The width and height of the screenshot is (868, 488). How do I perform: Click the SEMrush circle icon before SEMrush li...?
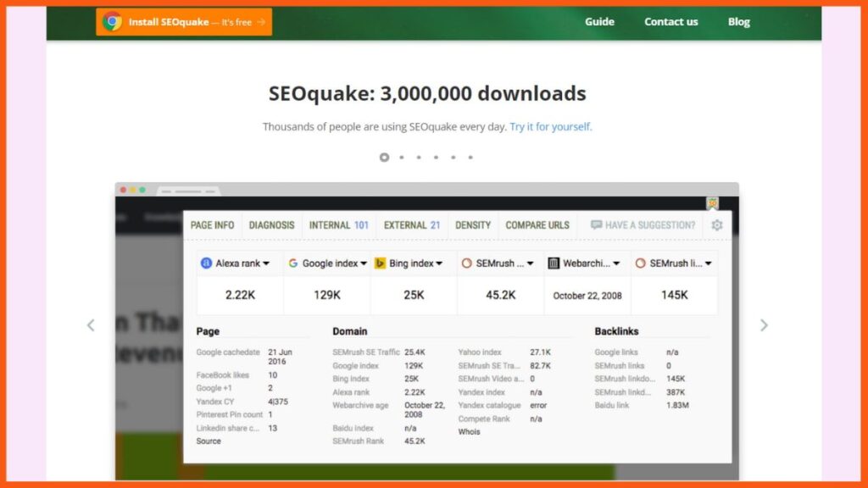coord(641,263)
